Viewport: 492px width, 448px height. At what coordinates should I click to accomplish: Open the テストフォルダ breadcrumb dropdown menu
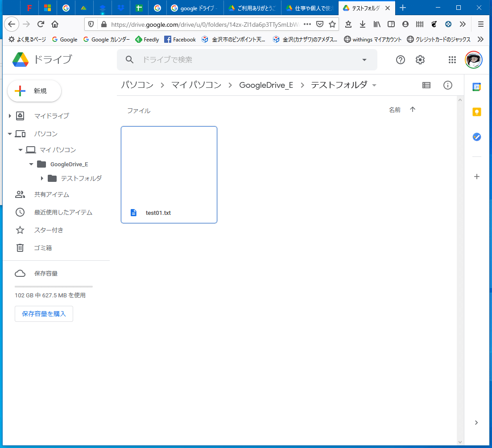(374, 85)
